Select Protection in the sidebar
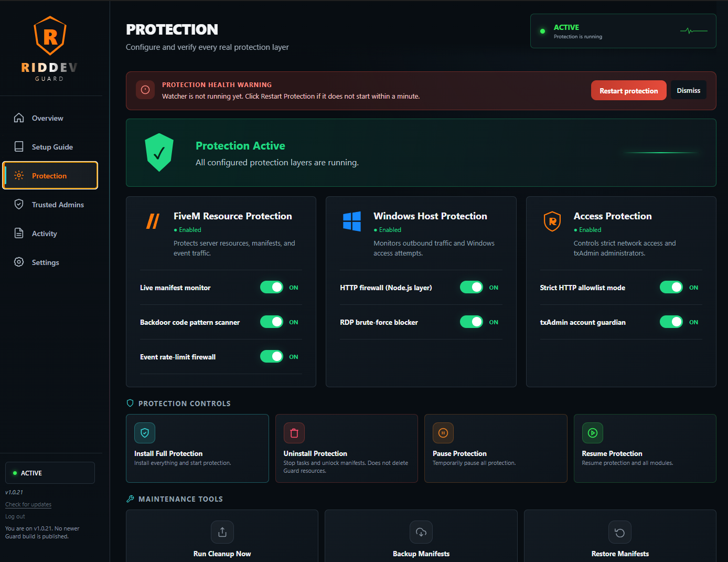This screenshot has height=562, width=728. click(50, 175)
